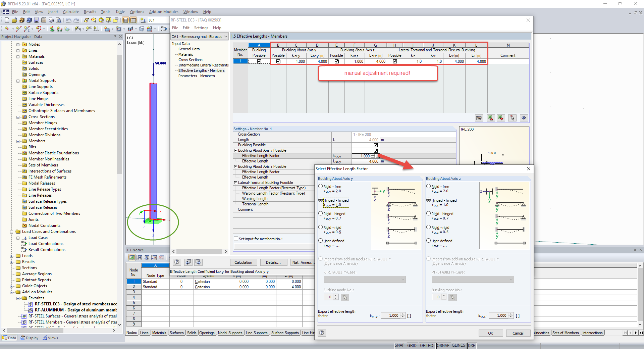The width and height of the screenshot is (644, 349).
Task: Increment the export kcr,y factor stepper
Action: (x=402, y=314)
